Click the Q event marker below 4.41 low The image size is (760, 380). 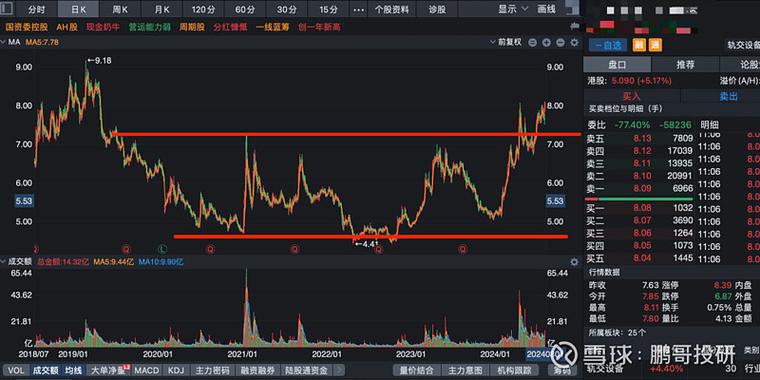[379, 249]
